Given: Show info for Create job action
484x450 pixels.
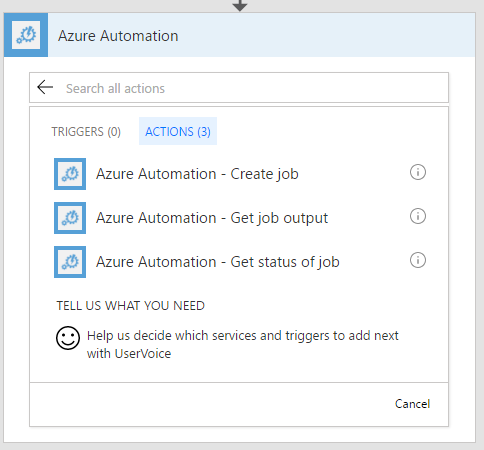Looking at the screenshot, I should 418,172.
